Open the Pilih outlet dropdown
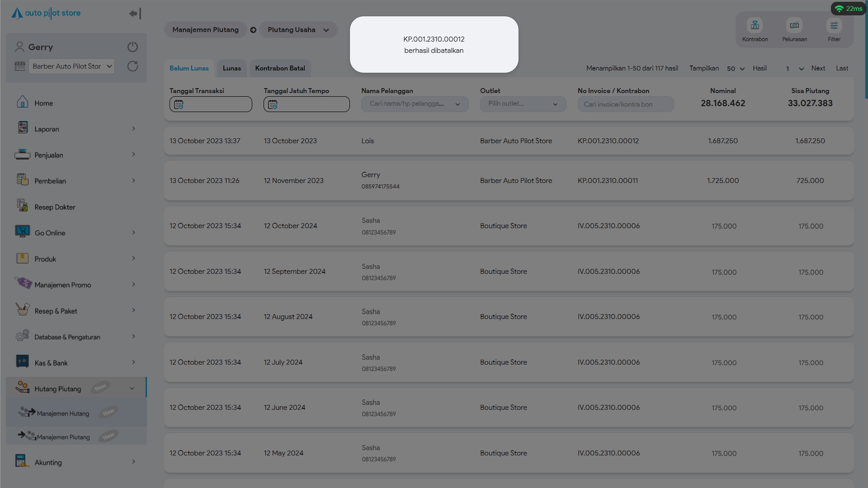The width and height of the screenshot is (868, 488). [523, 104]
